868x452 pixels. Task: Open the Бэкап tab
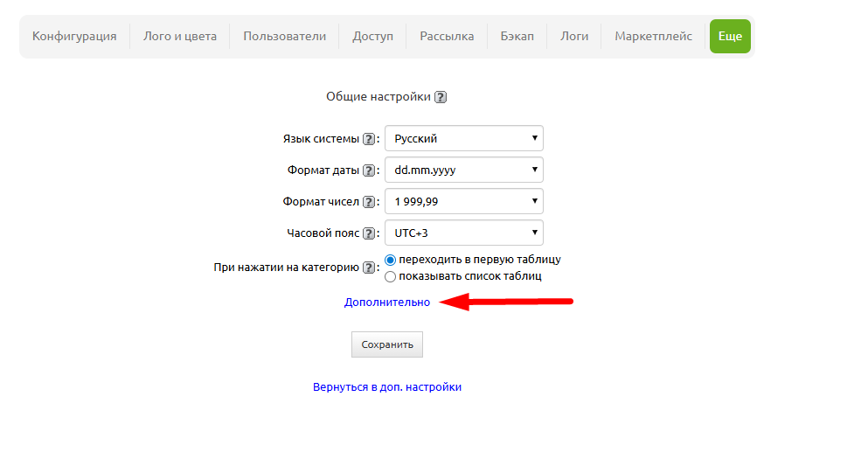517,36
